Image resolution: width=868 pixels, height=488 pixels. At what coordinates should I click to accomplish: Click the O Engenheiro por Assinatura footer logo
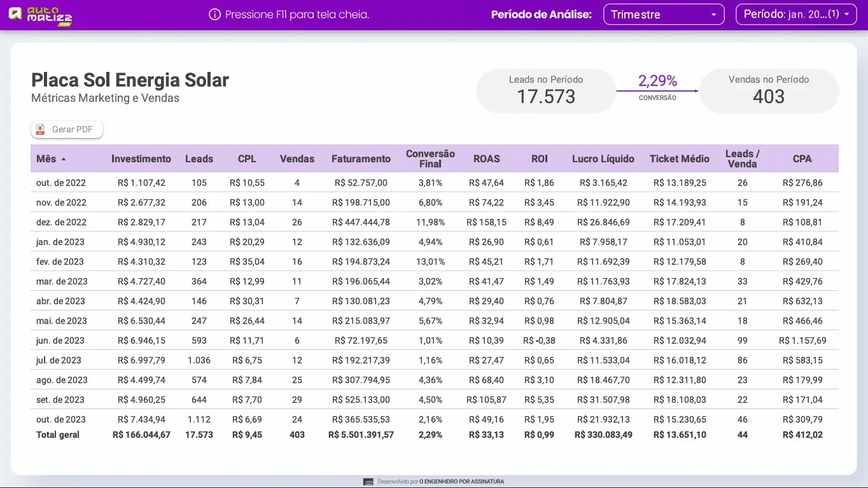tap(368, 482)
